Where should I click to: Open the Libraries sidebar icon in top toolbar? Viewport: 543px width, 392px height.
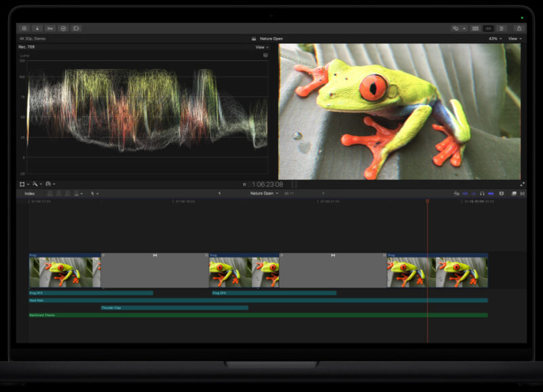point(24,28)
